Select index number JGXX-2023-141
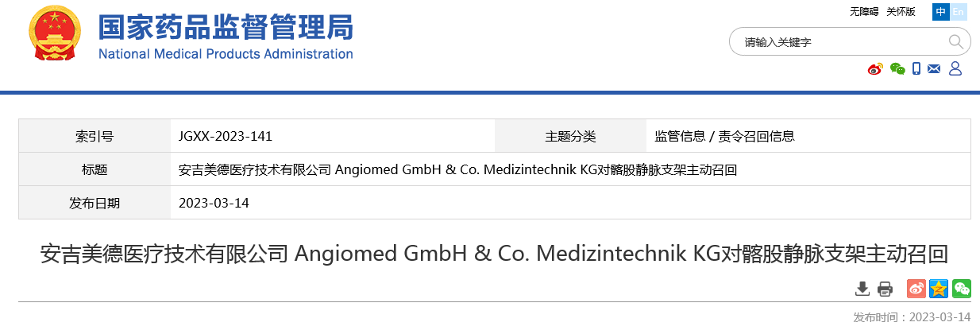The image size is (980, 330). [x=226, y=136]
